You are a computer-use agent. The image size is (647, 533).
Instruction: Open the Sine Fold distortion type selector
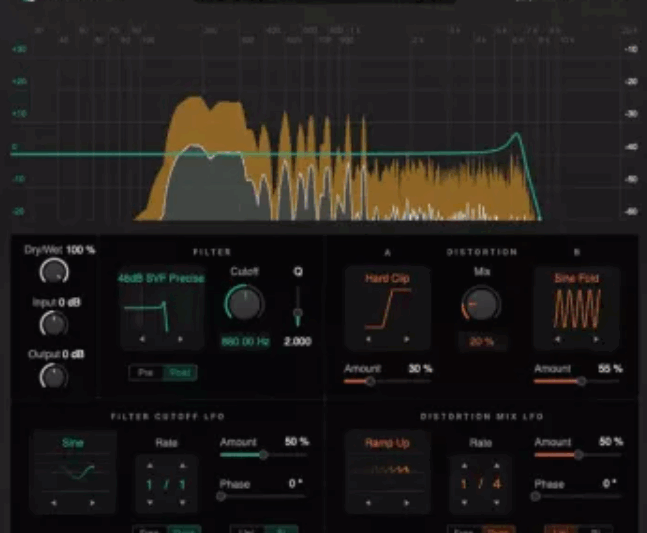coord(576,278)
